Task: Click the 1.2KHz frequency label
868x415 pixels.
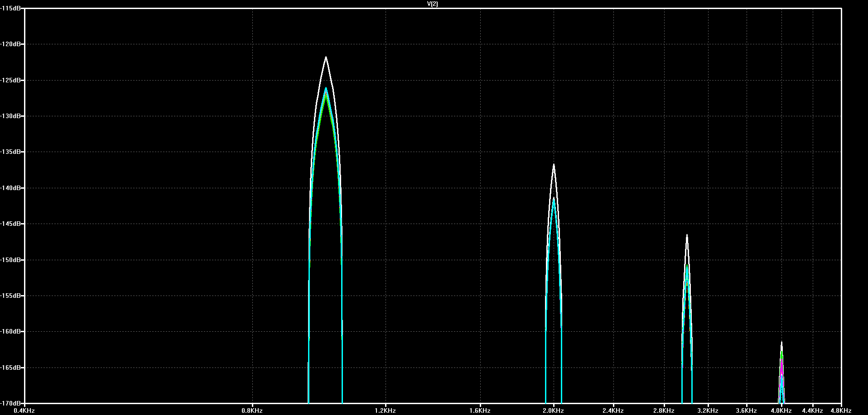Action: (x=386, y=411)
